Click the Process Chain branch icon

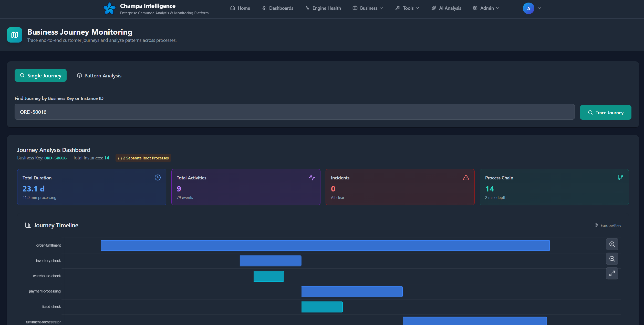[620, 178]
